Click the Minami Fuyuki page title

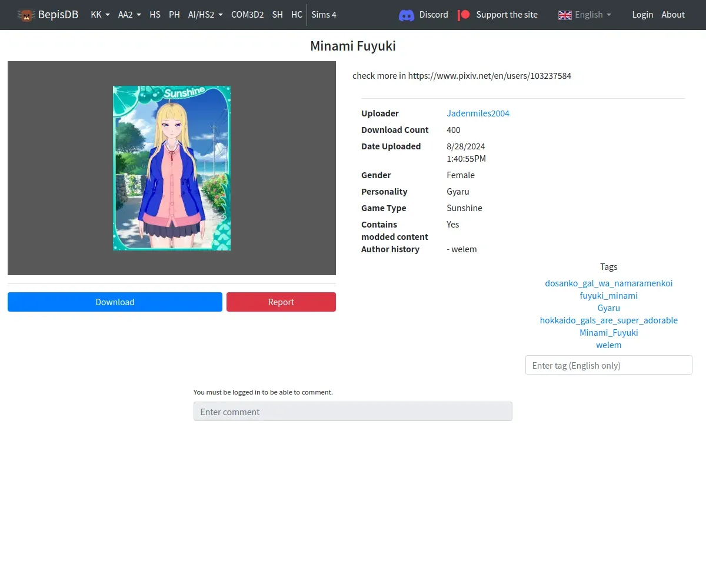point(353,46)
